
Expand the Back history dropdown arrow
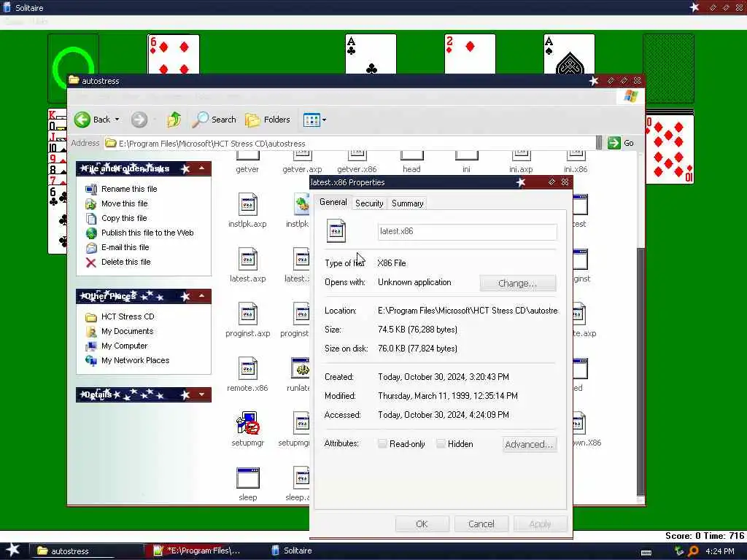tap(117, 120)
